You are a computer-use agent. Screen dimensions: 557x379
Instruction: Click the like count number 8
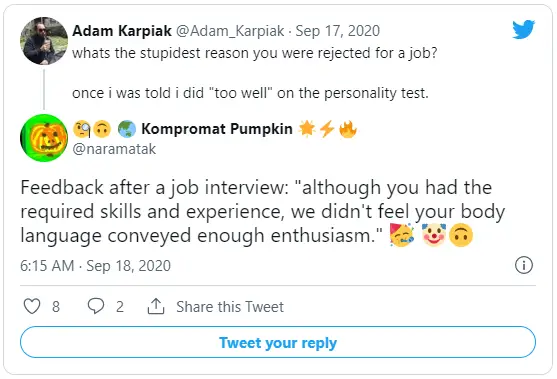56,307
